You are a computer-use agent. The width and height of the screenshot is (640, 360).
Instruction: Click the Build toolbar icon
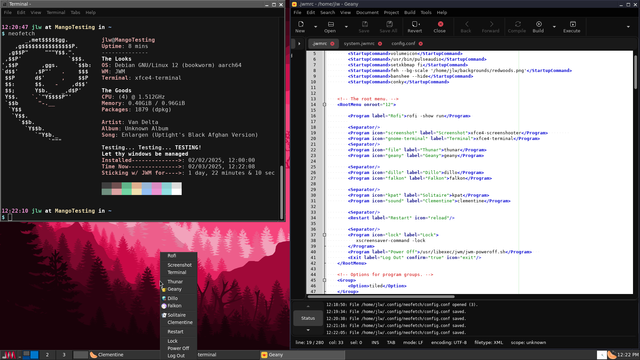click(539, 24)
